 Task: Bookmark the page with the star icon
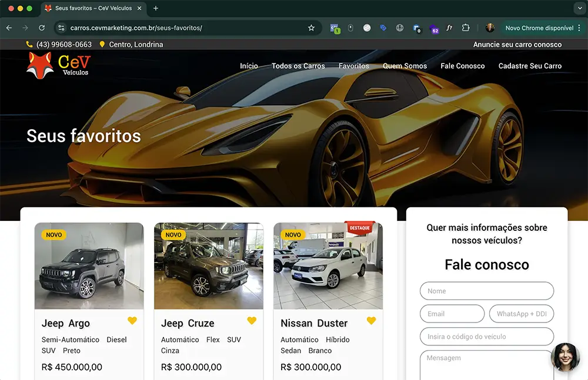[x=311, y=28]
